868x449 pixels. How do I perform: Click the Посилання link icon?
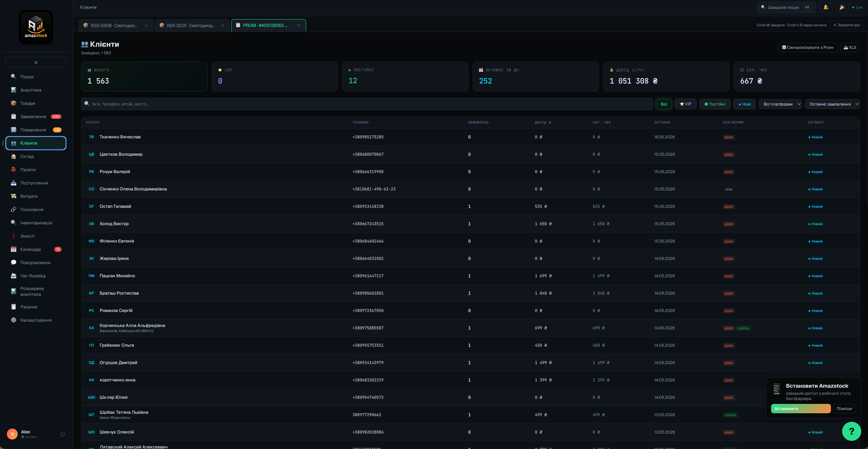(13, 210)
